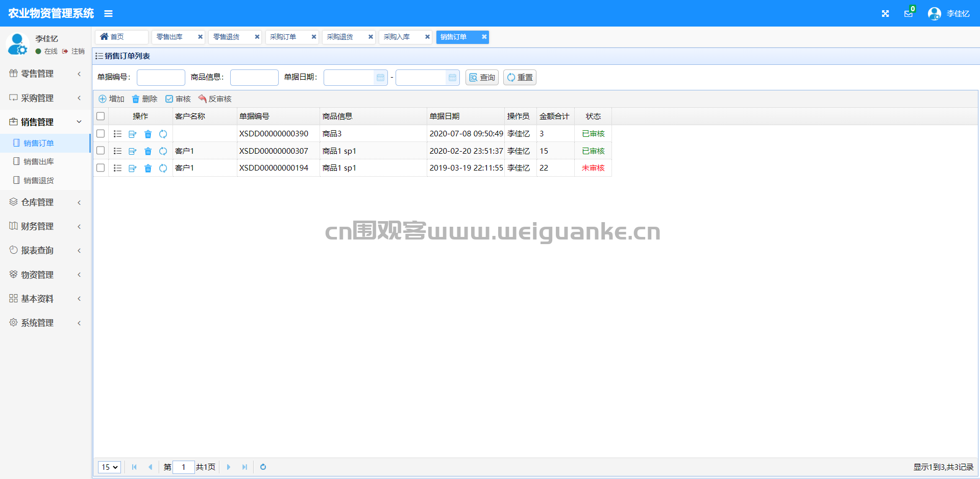Image resolution: width=980 pixels, height=479 pixels.
Task: Go to previous page in pager
Action: (x=150, y=467)
